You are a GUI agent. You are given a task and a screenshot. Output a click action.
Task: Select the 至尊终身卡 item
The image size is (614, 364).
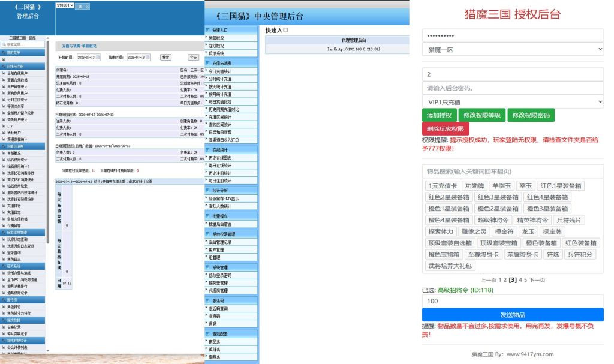(483, 255)
